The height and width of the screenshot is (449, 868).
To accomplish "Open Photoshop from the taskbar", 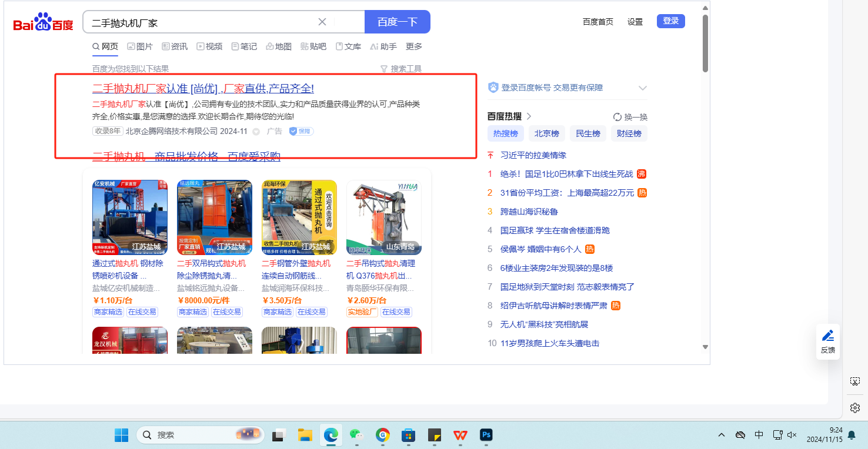I will tap(486, 435).
